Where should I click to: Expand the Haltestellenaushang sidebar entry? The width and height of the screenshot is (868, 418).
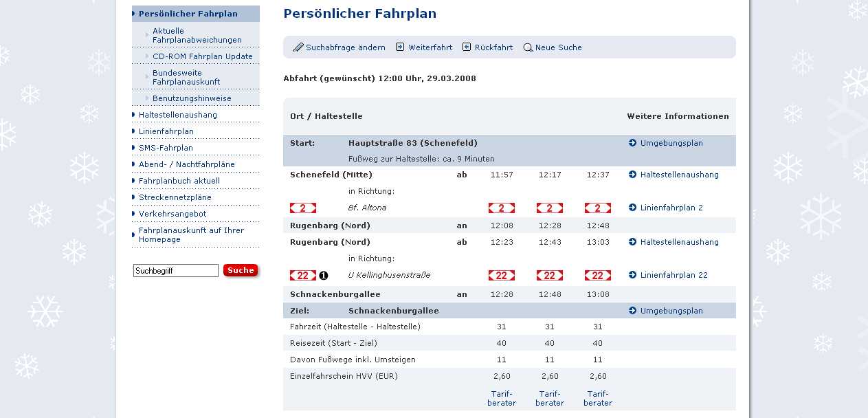click(177, 115)
